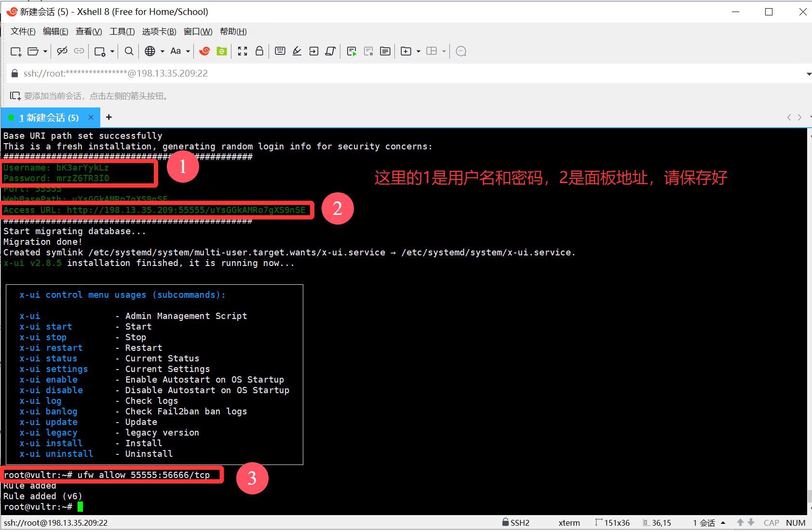Open the search magnifier tool

[x=129, y=51]
